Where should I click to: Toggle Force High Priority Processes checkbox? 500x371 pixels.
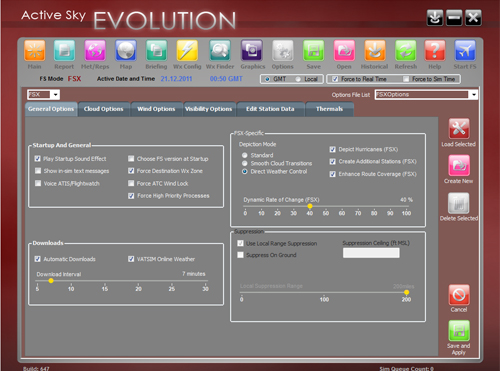131,196
